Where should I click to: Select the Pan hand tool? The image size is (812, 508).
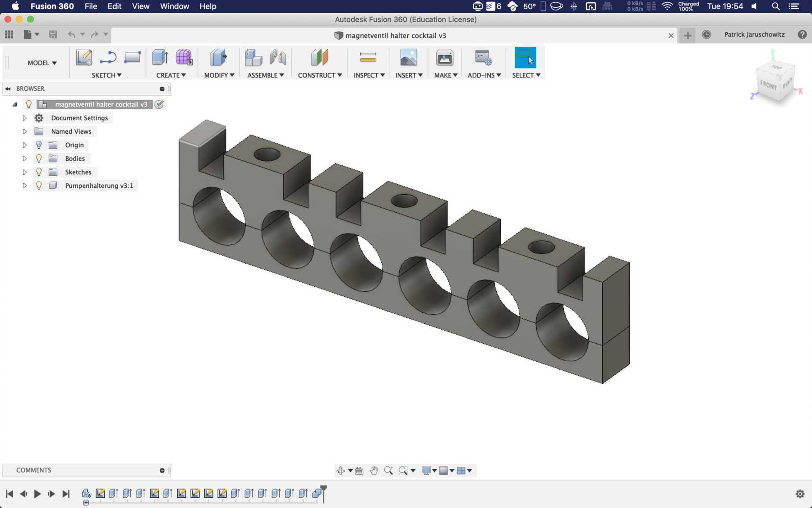[374, 471]
